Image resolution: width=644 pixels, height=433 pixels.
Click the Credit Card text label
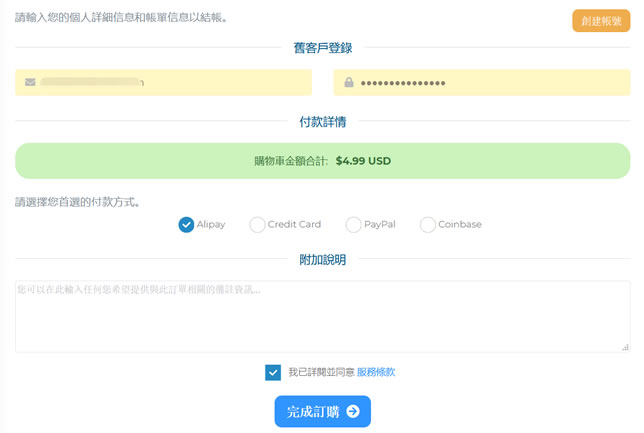point(294,225)
